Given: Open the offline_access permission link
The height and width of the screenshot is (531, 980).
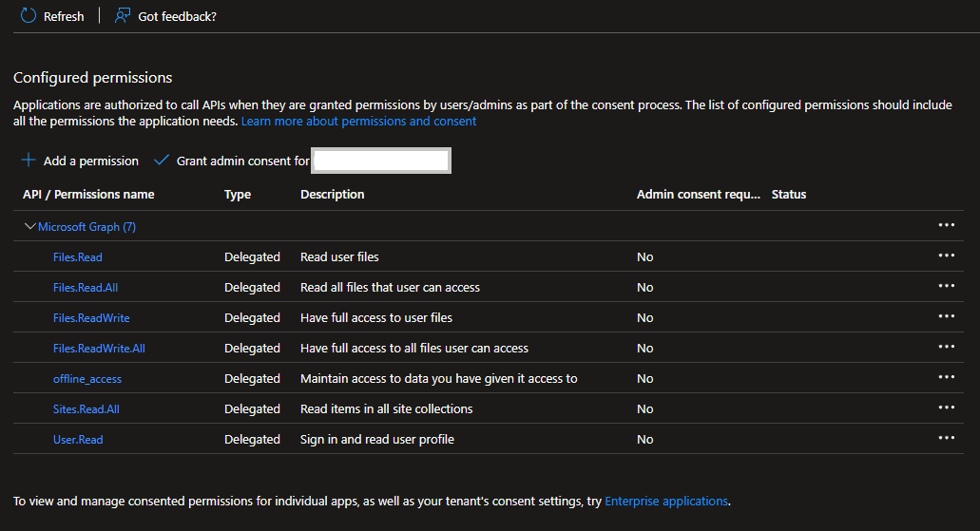Looking at the screenshot, I should click(x=87, y=379).
